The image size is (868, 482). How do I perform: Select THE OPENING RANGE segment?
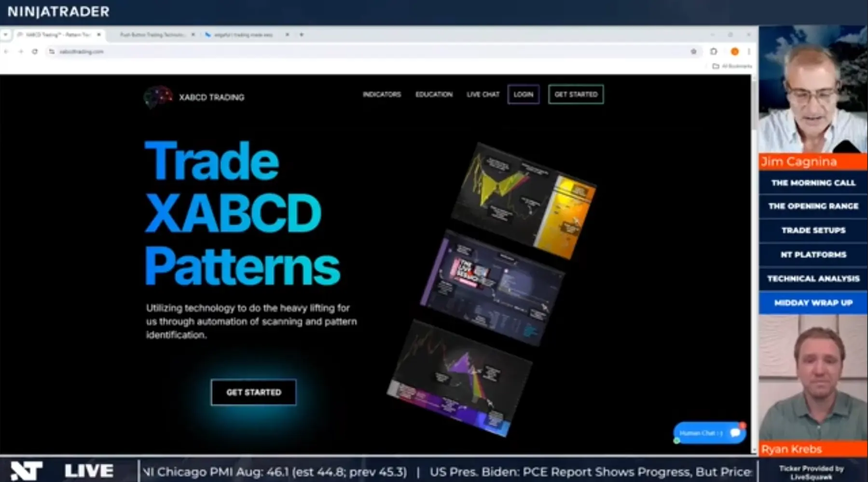(x=813, y=206)
